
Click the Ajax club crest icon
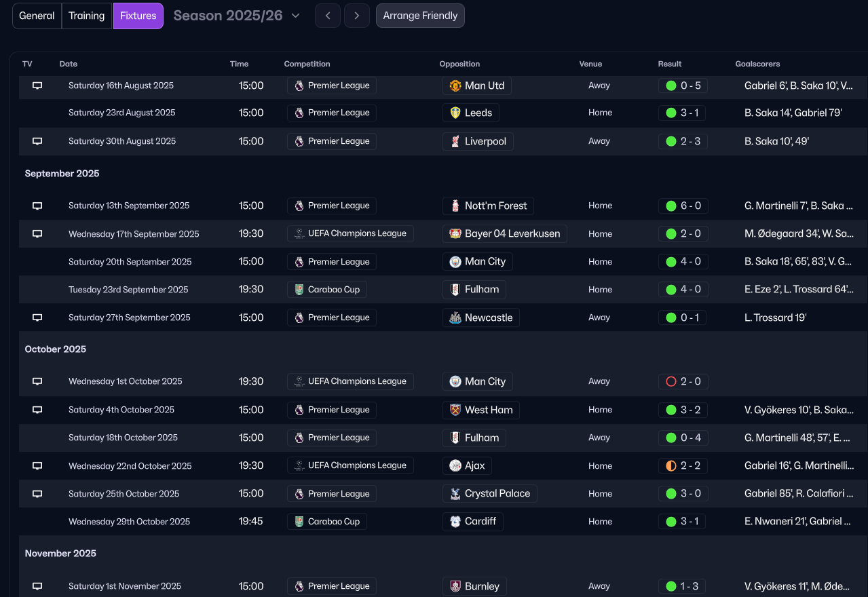[455, 466]
